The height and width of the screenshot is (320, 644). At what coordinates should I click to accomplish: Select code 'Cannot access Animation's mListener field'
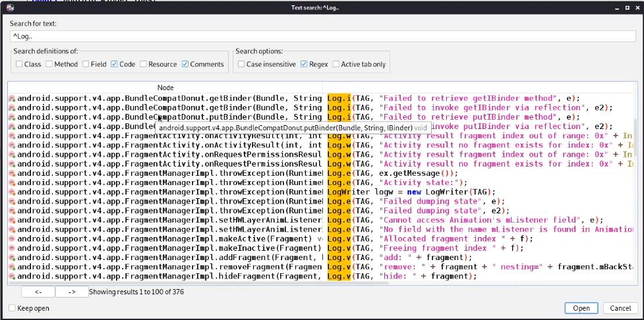pyautogui.click(x=480, y=221)
